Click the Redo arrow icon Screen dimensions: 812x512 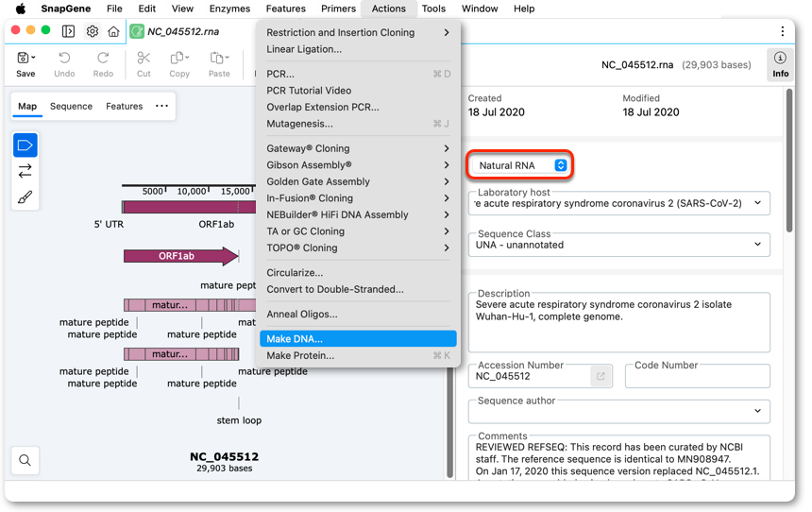click(103, 58)
